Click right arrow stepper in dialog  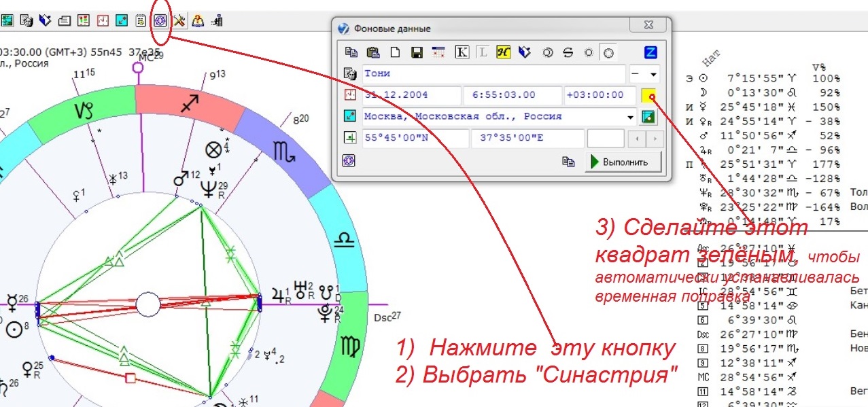(x=654, y=139)
